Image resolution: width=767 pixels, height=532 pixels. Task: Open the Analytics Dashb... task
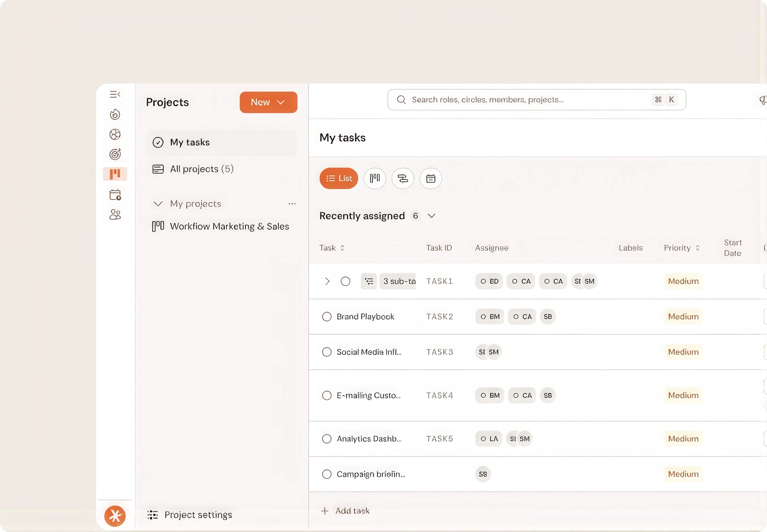[x=369, y=439]
